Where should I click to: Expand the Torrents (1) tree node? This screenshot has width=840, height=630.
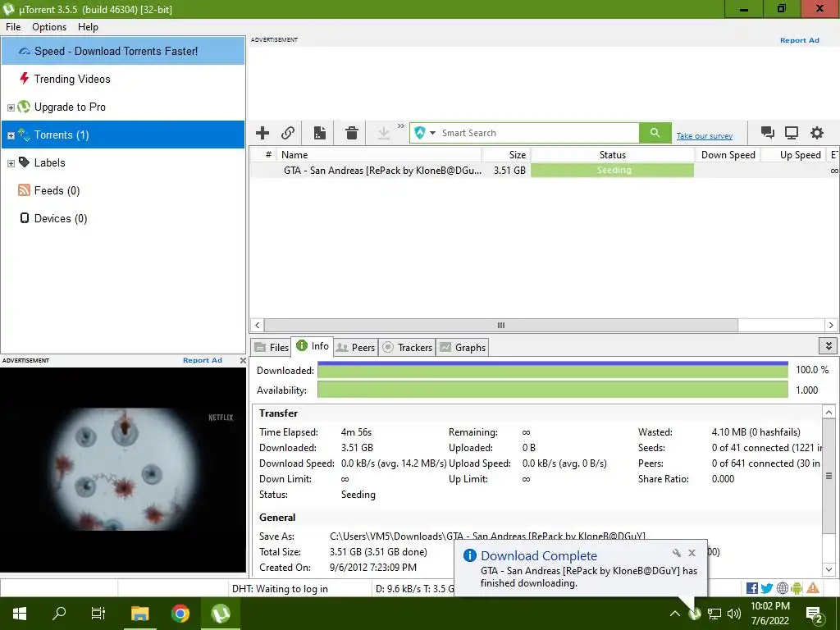(x=11, y=135)
